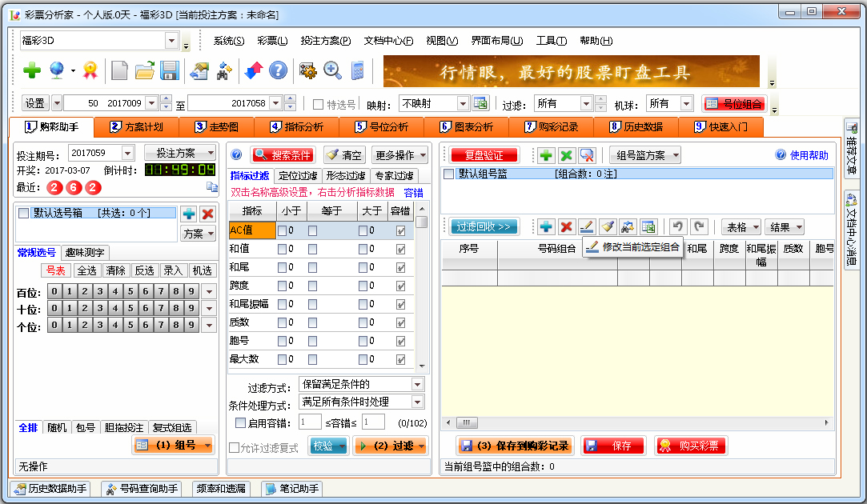This screenshot has height=504, width=867.
Task: Tick 跨度 大于 checkbox
Action: pos(363,286)
